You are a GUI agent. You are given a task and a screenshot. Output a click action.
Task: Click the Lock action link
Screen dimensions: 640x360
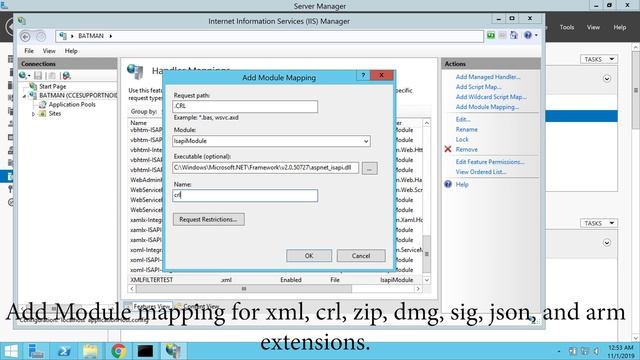point(462,140)
